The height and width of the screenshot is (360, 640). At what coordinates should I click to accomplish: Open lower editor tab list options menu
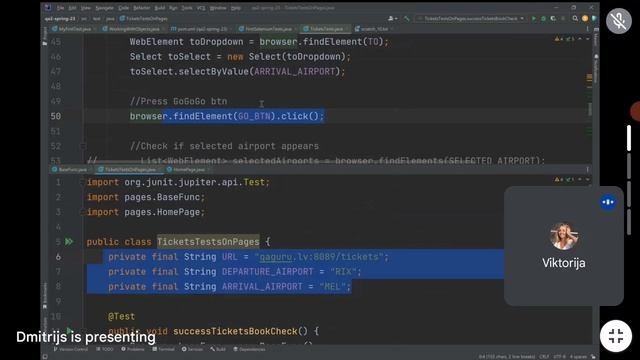click(588, 169)
